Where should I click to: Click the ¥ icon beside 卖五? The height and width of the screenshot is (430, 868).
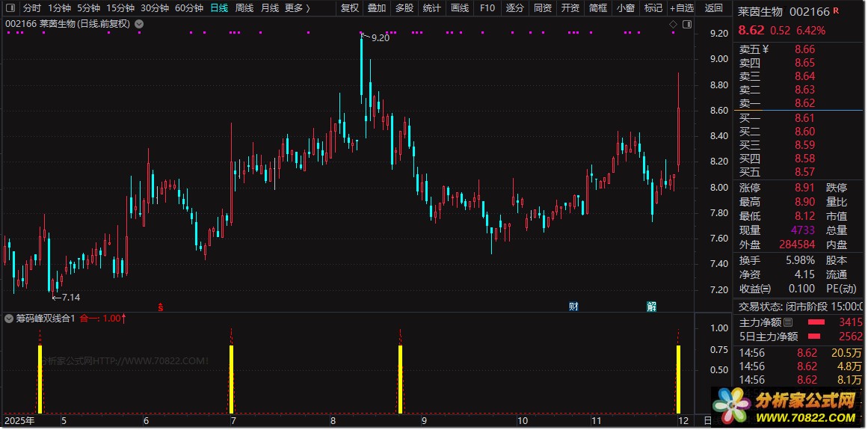(766, 49)
